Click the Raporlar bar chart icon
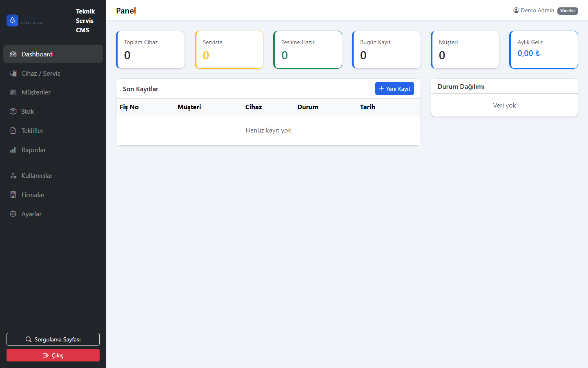The width and height of the screenshot is (588, 368). click(13, 150)
